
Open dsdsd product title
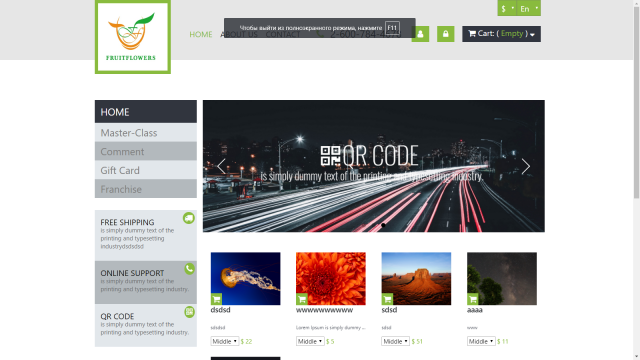click(220, 310)
